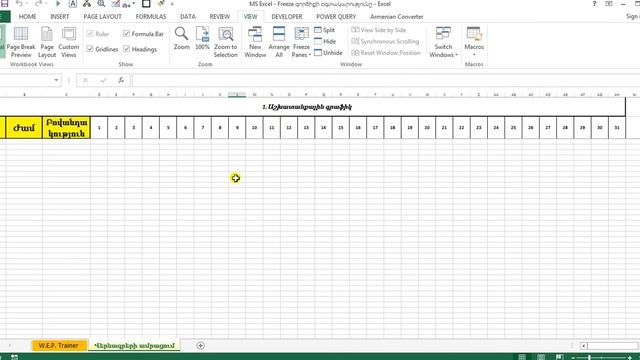This screenshot has width=640, height=360.
Task: Switch to Normal view in status bar
Action: pos(522,357)
